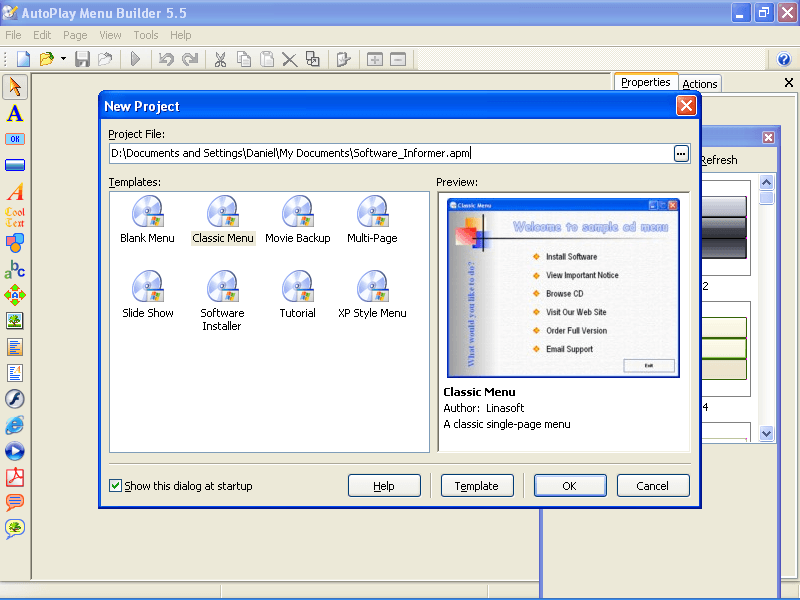Click the Template button
Image resolution: width=800 pixels, height=600 pixels.
477,486
